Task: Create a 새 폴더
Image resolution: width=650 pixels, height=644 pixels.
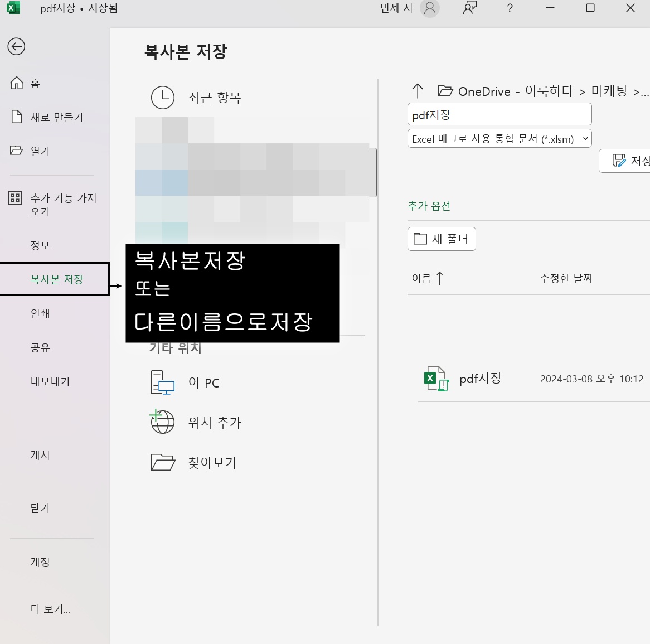Action: point(442,239)
